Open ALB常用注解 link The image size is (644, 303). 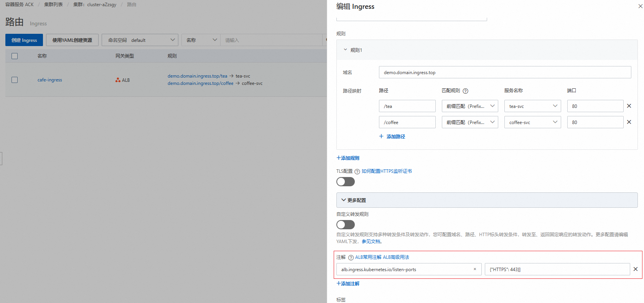(x=368, y=257)
